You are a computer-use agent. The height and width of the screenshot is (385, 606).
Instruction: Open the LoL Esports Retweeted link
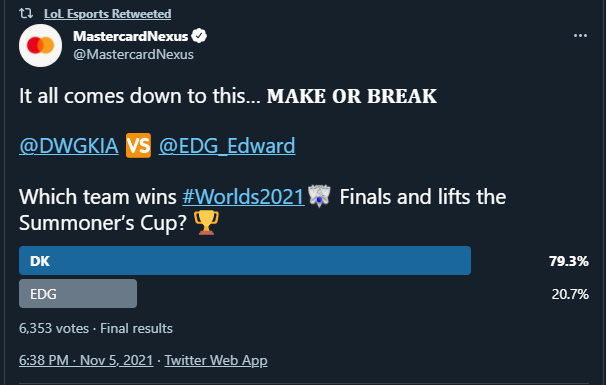click(107, 14)
